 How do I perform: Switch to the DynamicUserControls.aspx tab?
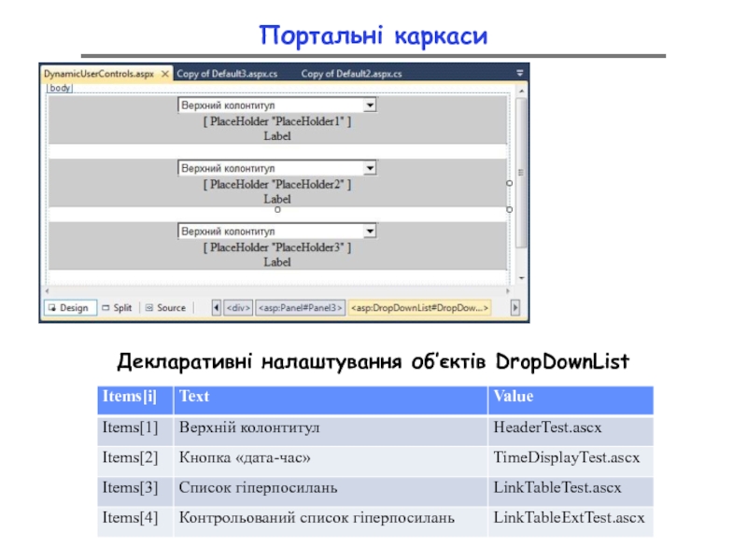99,74
